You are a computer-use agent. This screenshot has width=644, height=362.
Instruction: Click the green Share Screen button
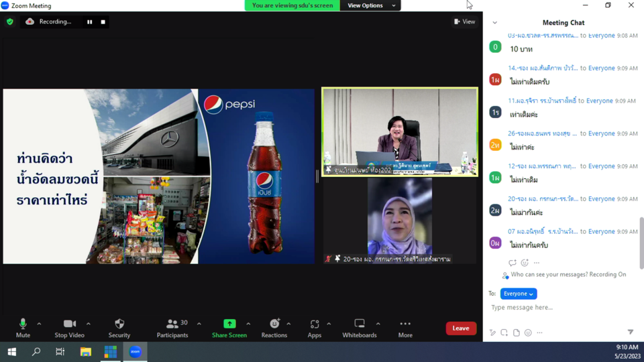[229, 328]
